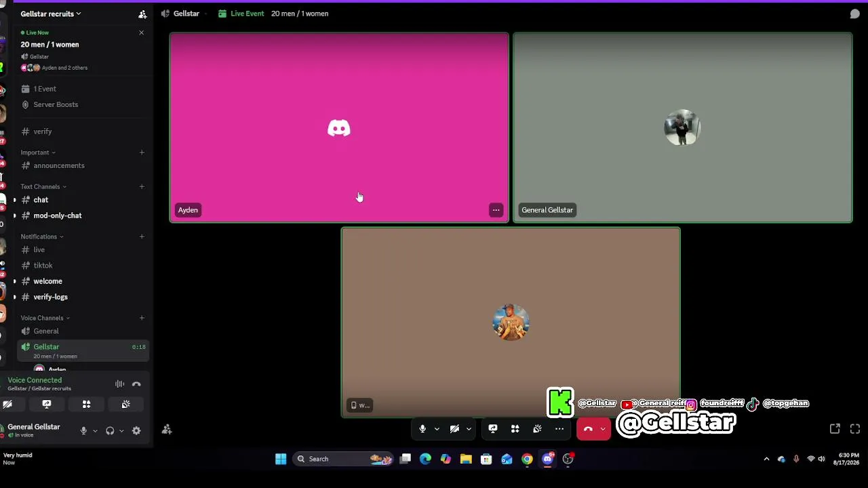Open Google Chrome from the taskbar
The image size is (868, 488).
coord(527,459)
